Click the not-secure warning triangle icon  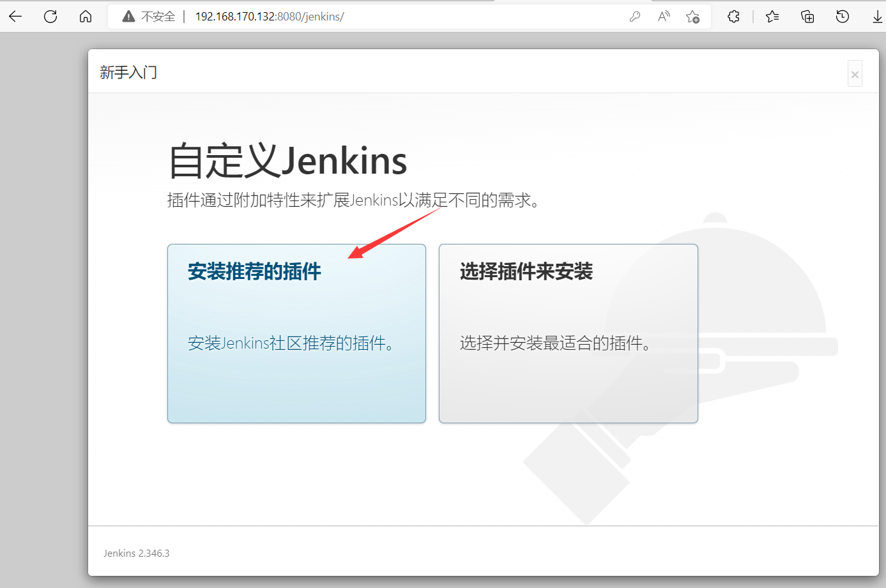(128, 17)
